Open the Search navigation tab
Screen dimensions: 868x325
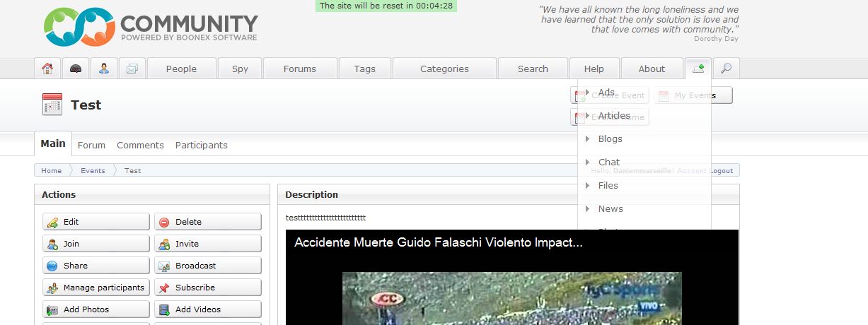coord(533,69)
